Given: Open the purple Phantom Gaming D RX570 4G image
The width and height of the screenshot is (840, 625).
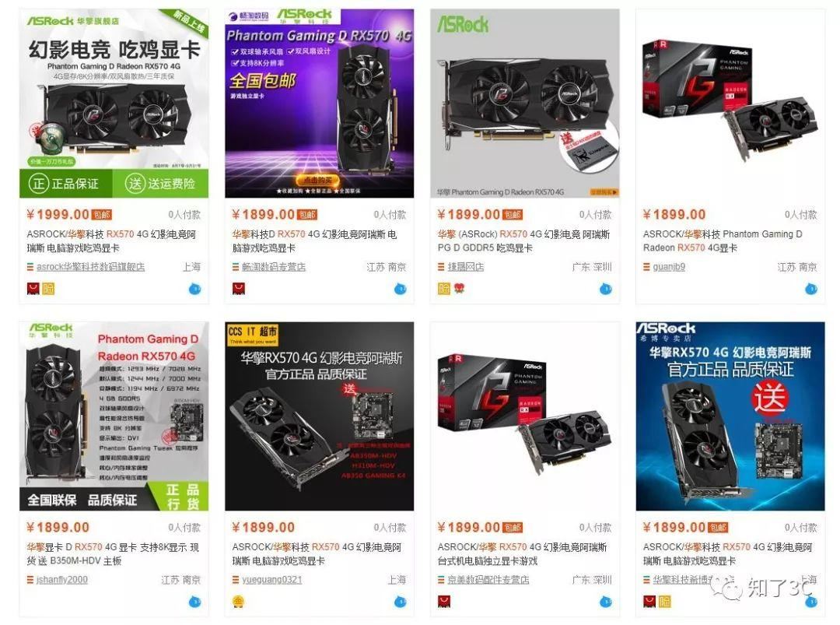Looking at the screenshot, I should point(320,104).
